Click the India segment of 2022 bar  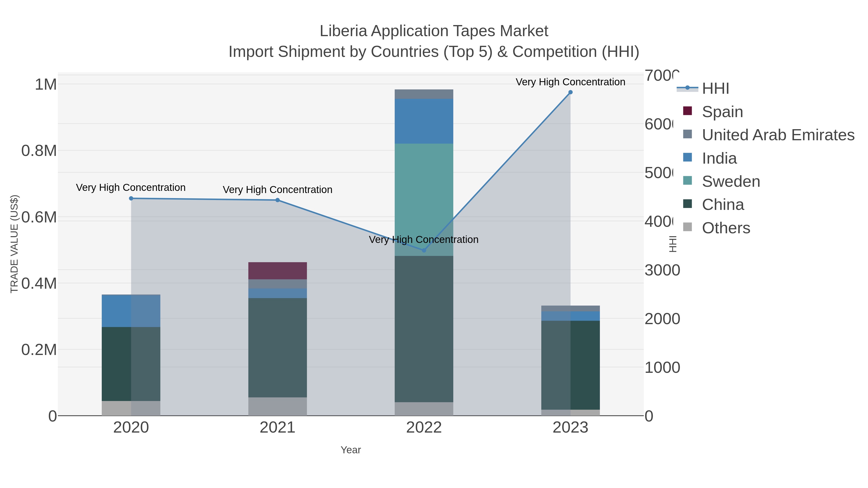(424, 121)
